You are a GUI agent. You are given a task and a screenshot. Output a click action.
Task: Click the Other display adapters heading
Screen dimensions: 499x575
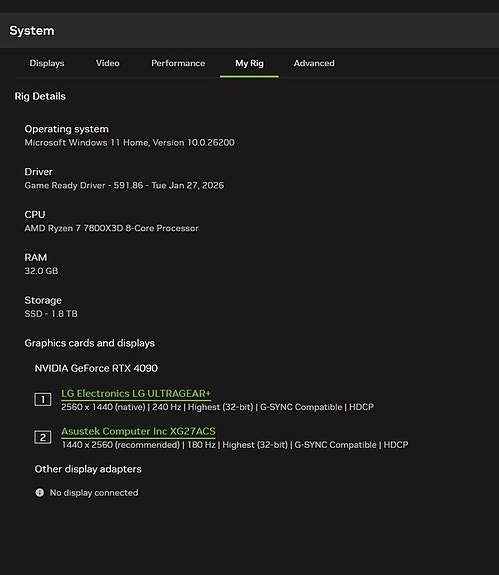(88, 469)
